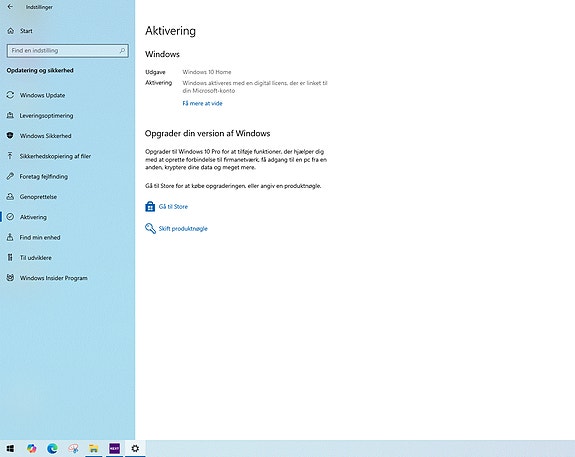Click the search magnifier icon

[x=122, y=51]
